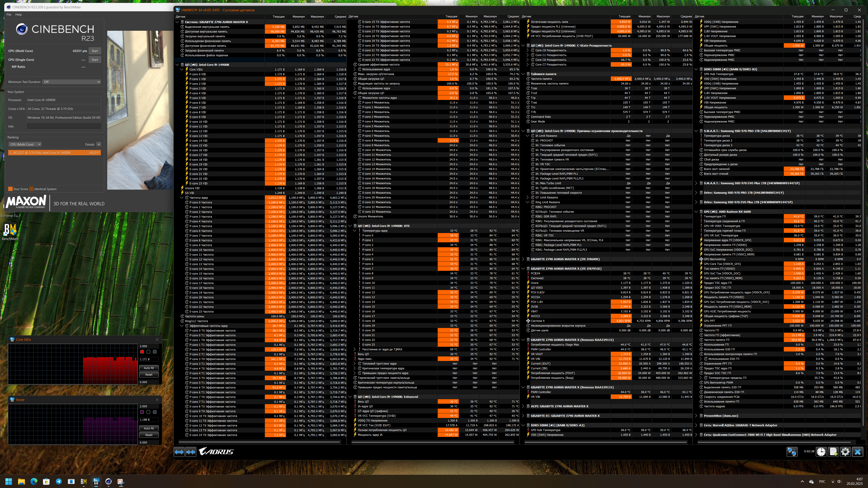Click the left-right blue arrows expand icon
Screen dimensions: 868x488
point(179,452)
